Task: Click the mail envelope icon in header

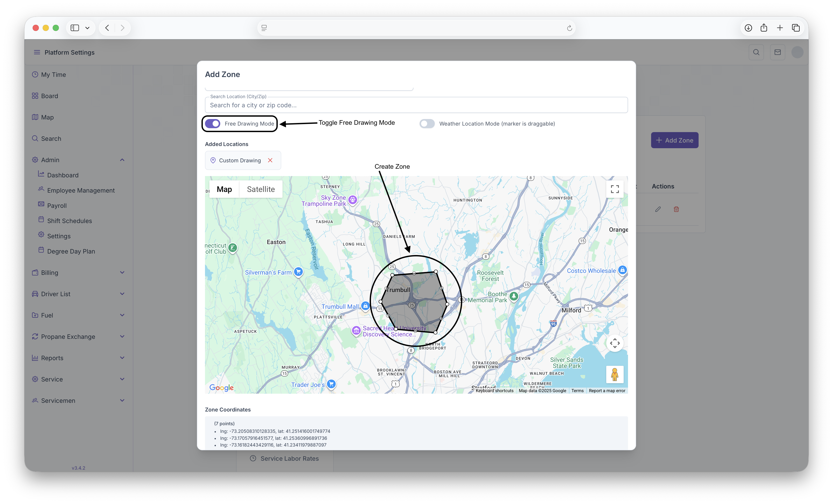Action: tap(777, 52)
